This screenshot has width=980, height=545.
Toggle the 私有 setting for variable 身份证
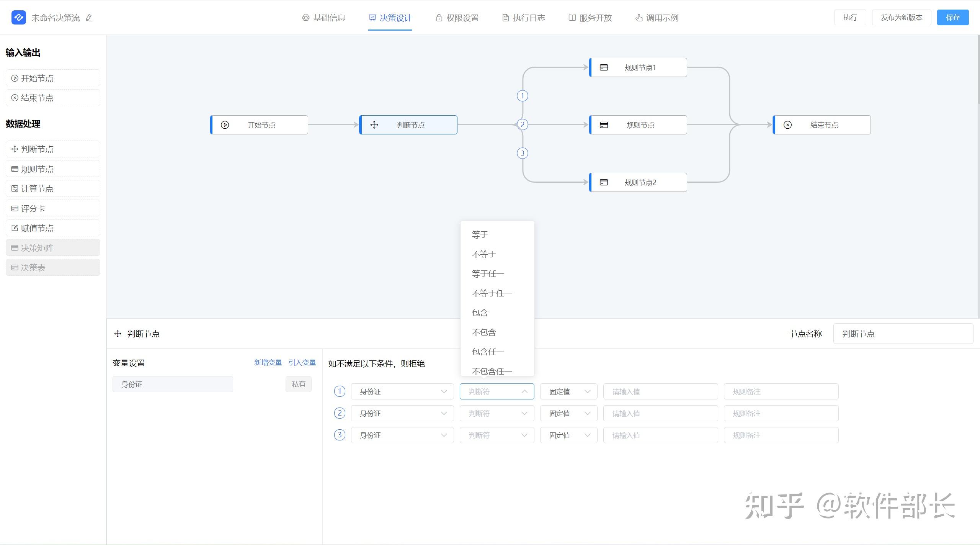(298, 384)
